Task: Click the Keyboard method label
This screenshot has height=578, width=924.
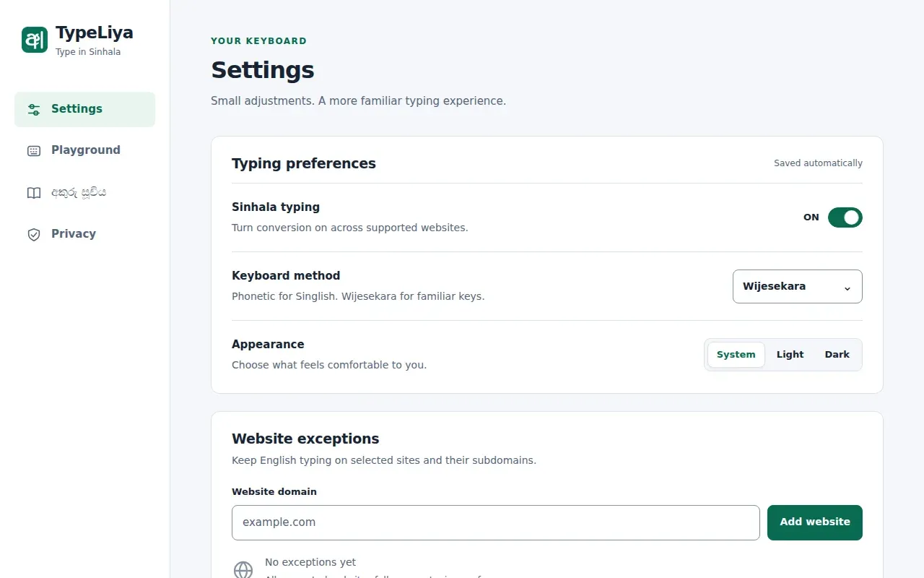Action: coord(286,276)
